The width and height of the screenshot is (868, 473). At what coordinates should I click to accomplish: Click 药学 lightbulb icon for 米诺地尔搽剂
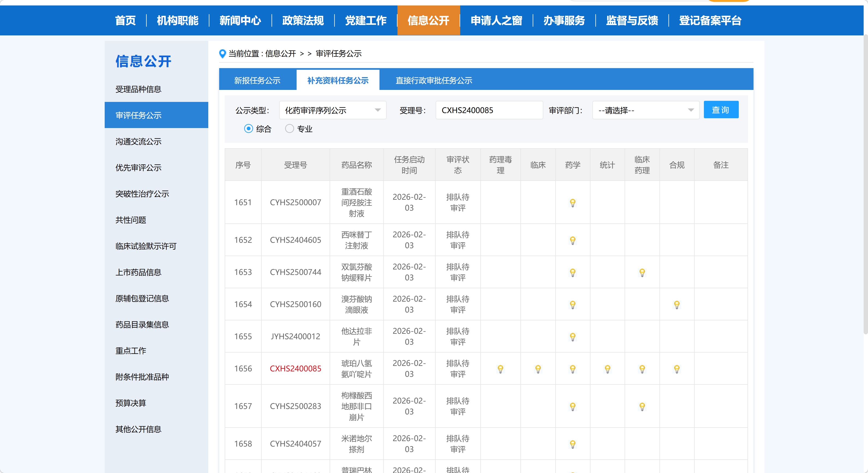[x=572, y=444]
